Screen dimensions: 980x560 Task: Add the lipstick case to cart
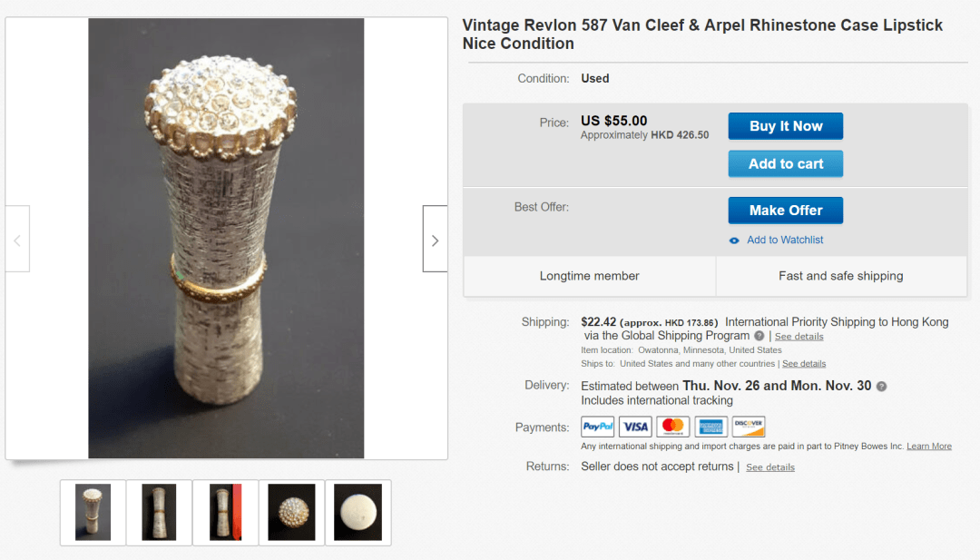tap(786, 164)
